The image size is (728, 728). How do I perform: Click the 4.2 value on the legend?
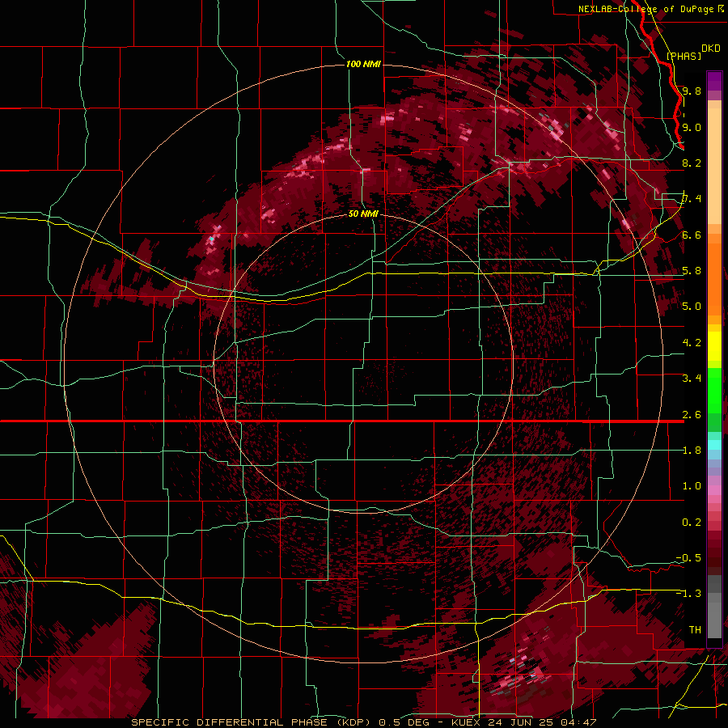(x=692, y=343)
